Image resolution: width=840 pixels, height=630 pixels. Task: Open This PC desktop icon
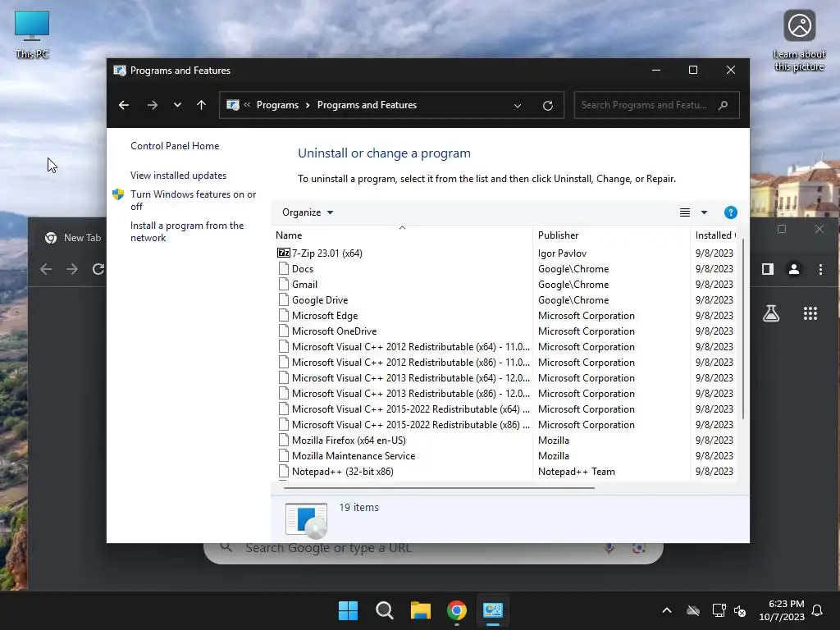click(x=32, y=34)
